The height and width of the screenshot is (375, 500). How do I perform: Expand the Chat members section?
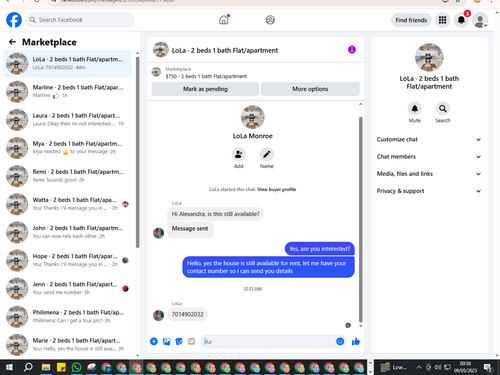[429, 157]
